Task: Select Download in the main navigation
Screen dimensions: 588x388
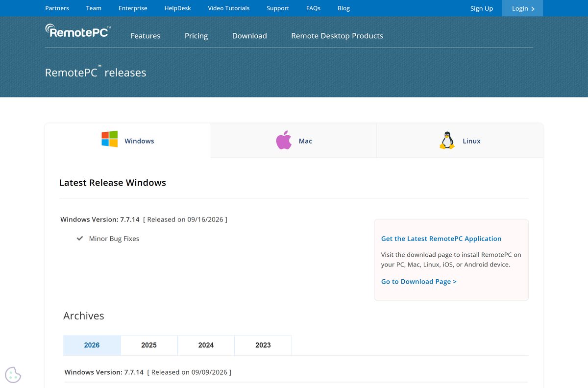Action: coord(249,36)
